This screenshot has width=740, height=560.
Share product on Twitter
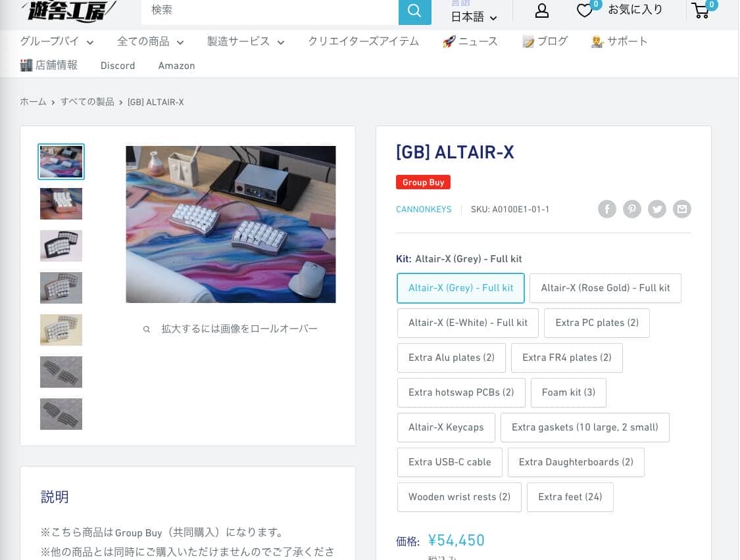(x=657, y=209)
